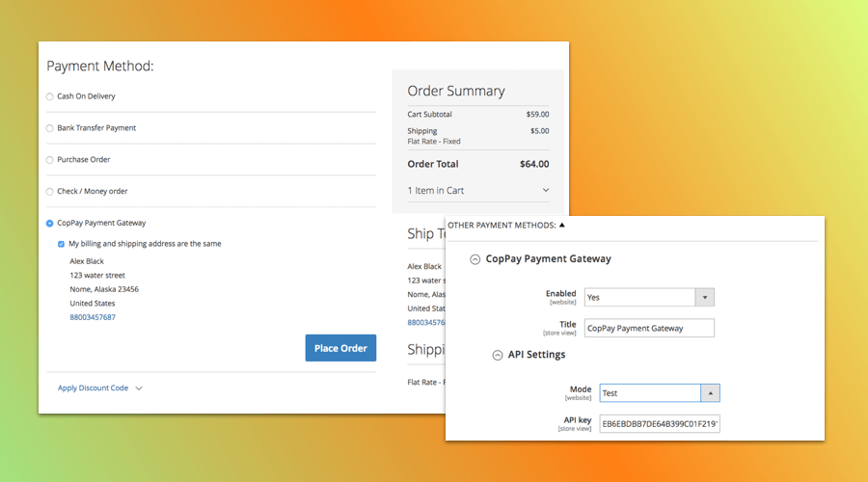
Task: Click Alex Black name under Ship To
Action: 424,266
